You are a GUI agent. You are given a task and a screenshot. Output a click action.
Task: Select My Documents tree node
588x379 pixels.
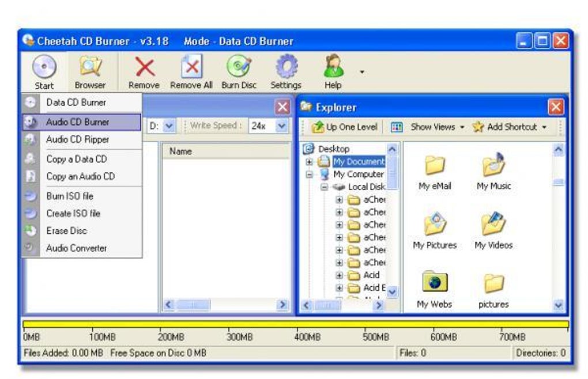point(359,161)
